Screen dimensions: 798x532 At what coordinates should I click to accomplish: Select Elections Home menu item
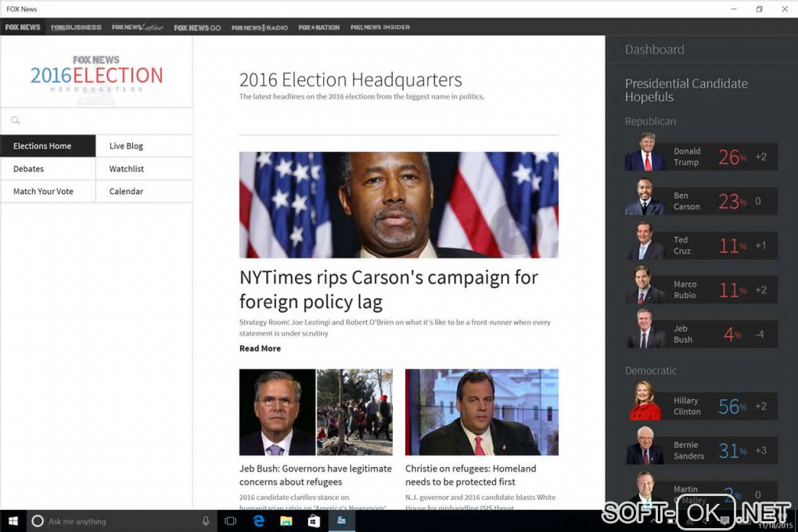coord(48,146)
